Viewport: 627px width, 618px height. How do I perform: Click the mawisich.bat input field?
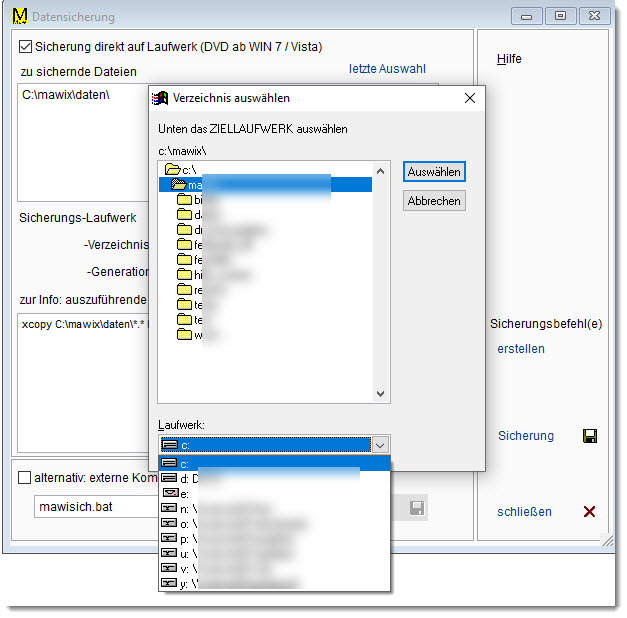(x=150, y=507)
